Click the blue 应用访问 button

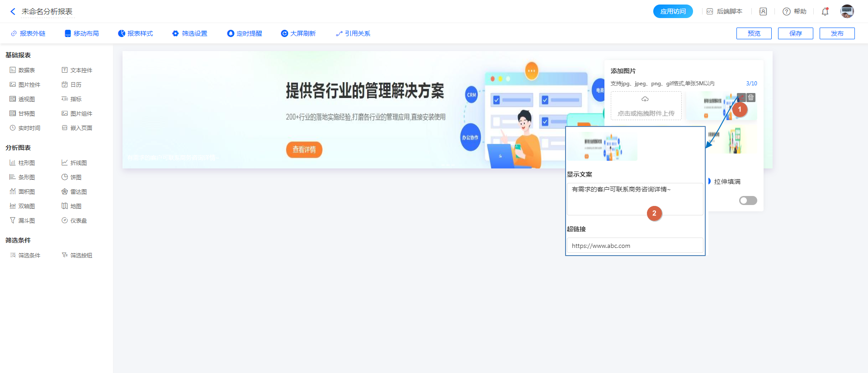point(673,12)
